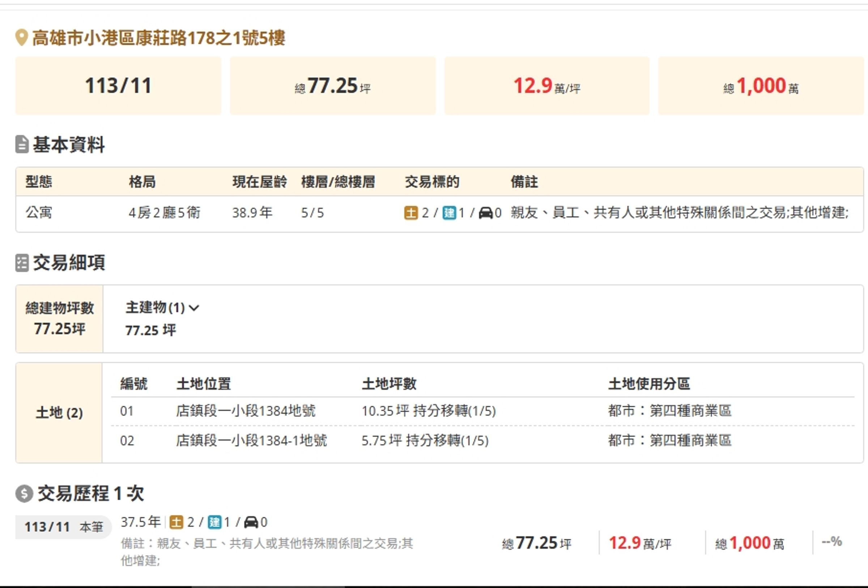Image resolution: width=868 pixels, height=588 pixels.
Task: Click 5.75坪 持分移轉(1/5) cell
Action: [425, 440]
